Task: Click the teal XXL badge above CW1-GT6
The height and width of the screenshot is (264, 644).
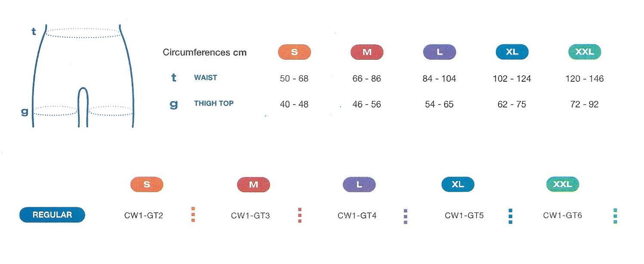Action: coord(562,184)
